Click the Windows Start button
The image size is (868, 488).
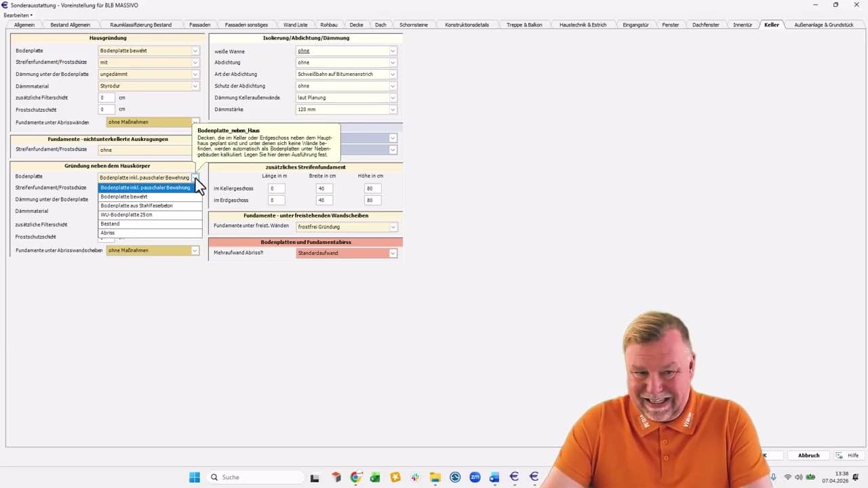[x=195, y=477]
